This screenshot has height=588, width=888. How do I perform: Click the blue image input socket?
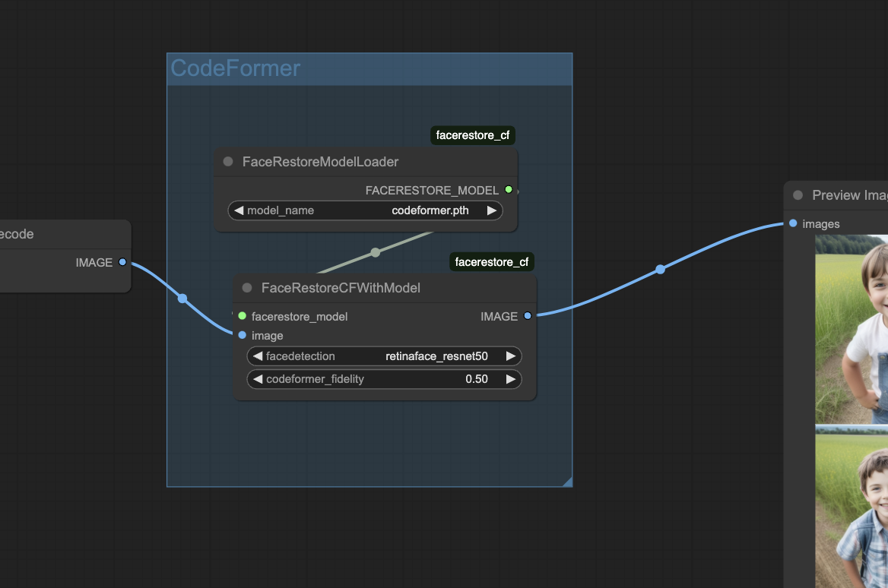tap(242, 335)
